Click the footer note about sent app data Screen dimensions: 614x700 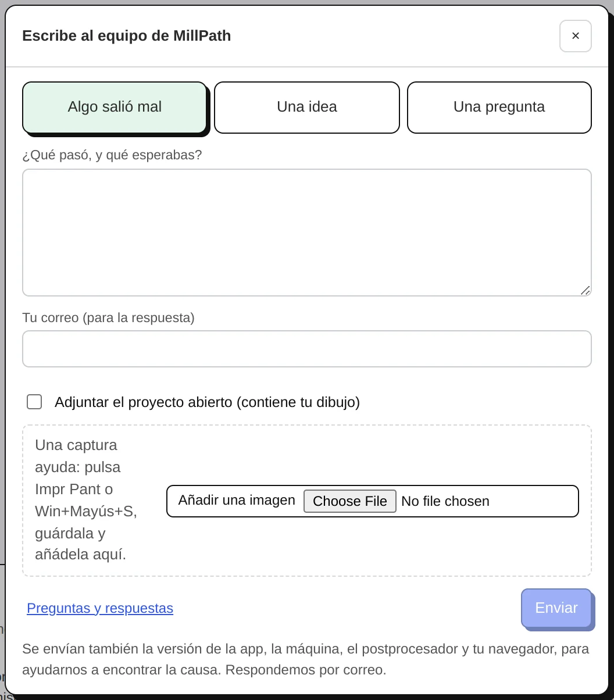[306, 659]
